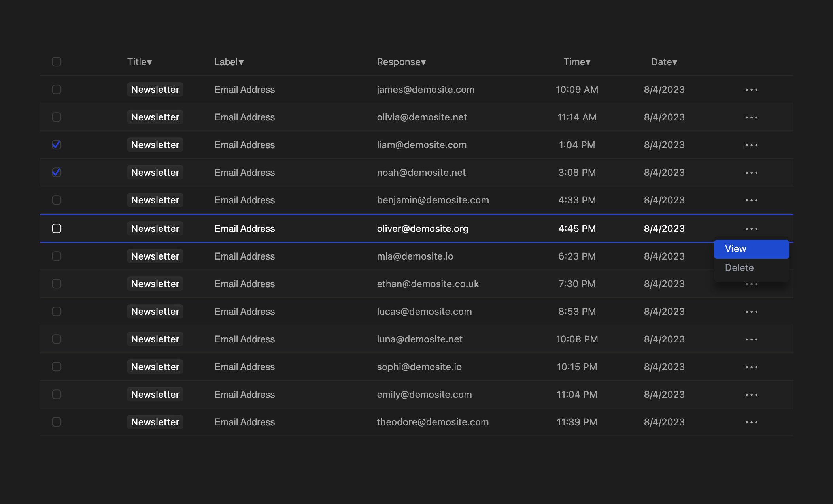Toggle the select-all checkbox in header
The height and width of the screenshot is (504, 833).
pyautogui.click(x=57, y=62)
